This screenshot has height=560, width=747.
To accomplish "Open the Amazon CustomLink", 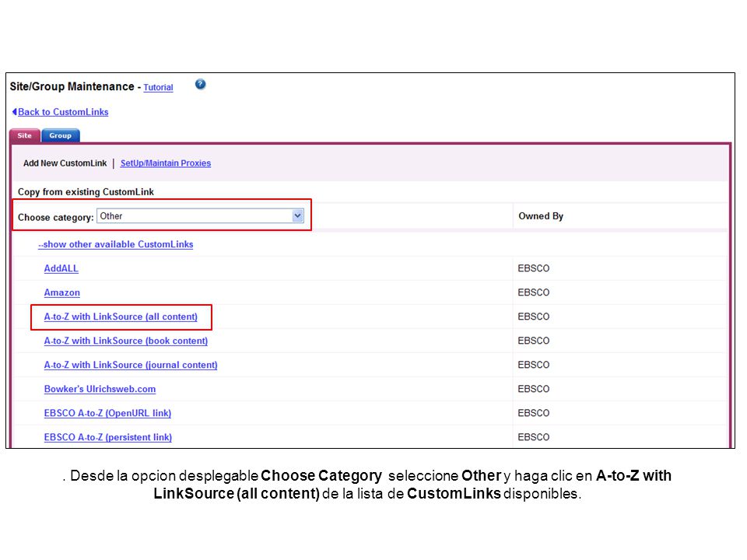I will (x=62, y=293).
